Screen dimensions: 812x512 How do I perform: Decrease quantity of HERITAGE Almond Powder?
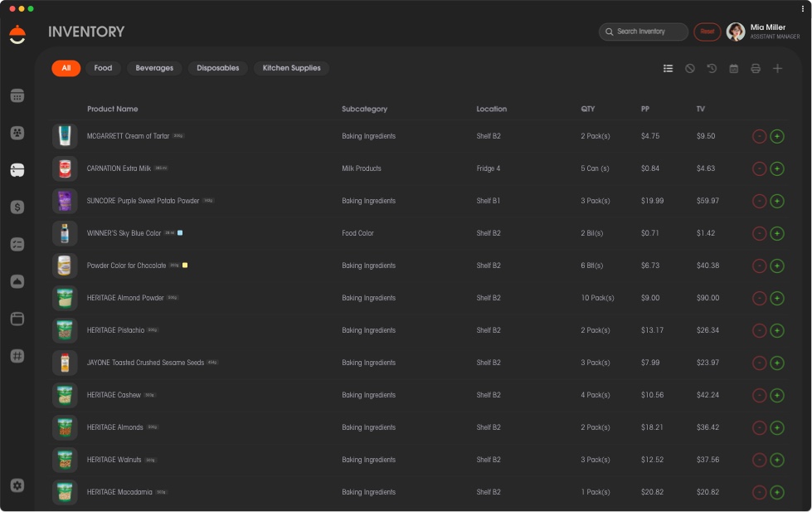(x=759, y=298)
